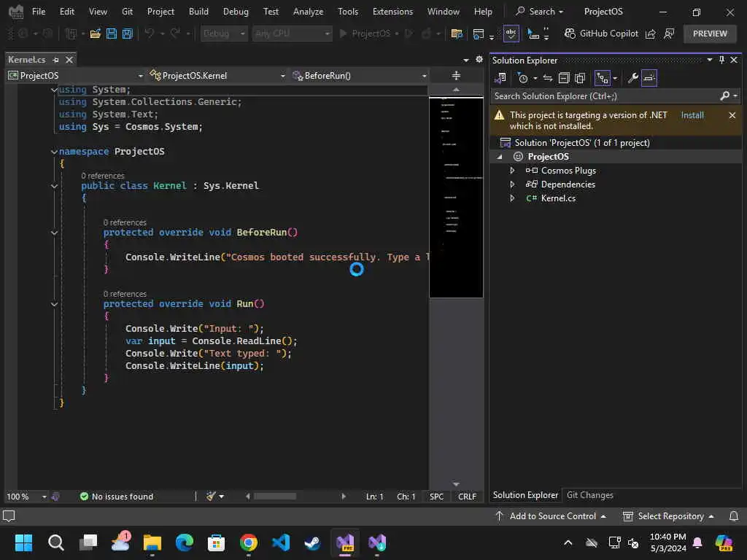Image resolution: width=747 pixels, height=560 pixels.
Task: Click the PREVIEW button
Action: click(x=710, y=34)
